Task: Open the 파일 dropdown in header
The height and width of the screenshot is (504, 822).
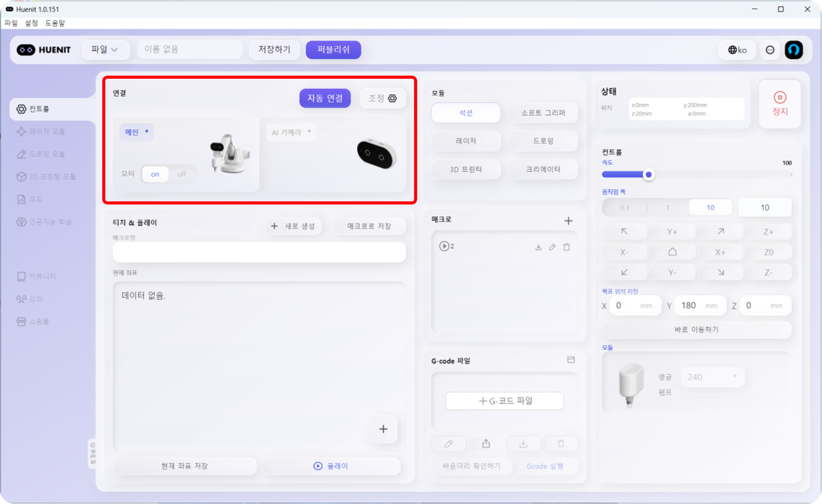Action: coord(104,50)
